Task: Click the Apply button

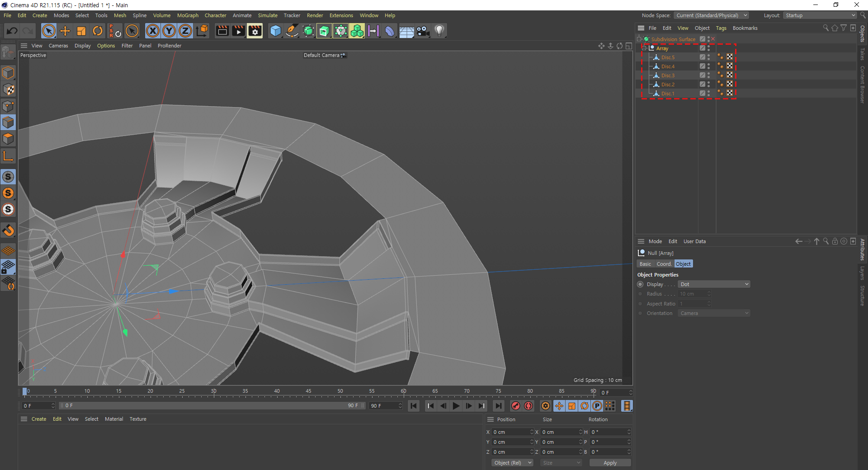Action: [610, 463]
